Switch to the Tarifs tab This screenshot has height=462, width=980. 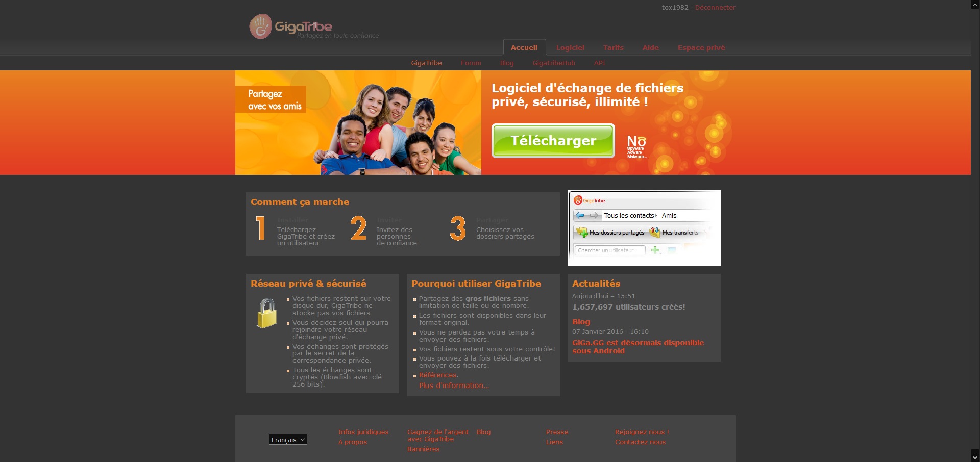click(613, 47)
